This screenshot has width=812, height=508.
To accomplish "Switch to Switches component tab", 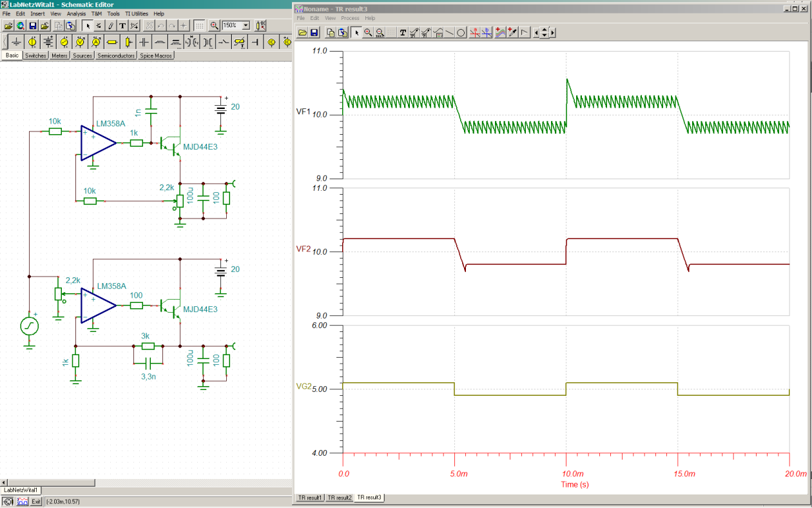I will (35, 55).
